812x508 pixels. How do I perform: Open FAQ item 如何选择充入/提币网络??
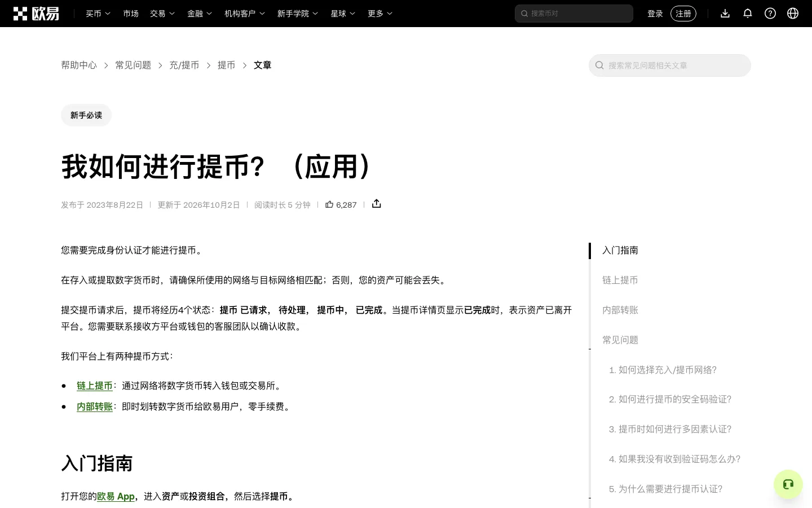(663, 370)
